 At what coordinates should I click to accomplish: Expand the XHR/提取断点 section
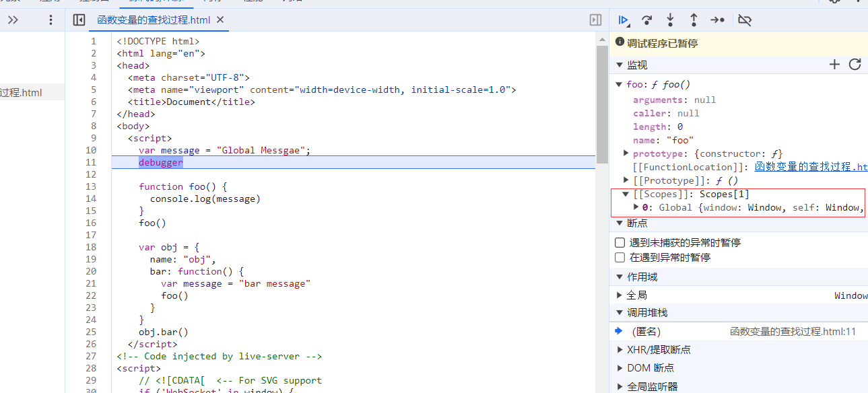point(620,349)
